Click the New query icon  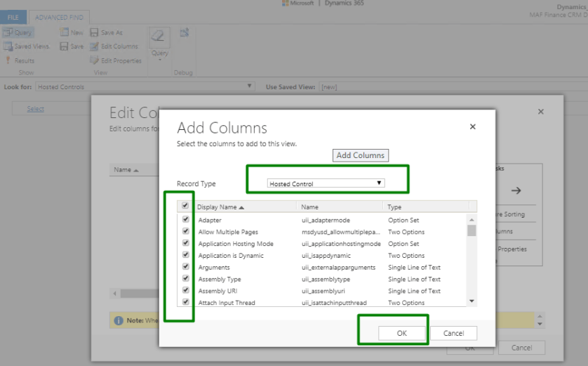click(64, 32)
